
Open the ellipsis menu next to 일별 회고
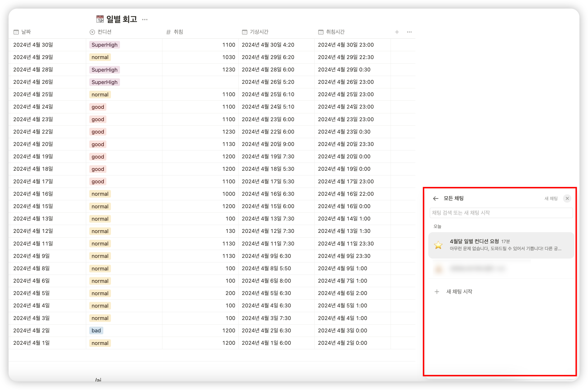(145, 19)
